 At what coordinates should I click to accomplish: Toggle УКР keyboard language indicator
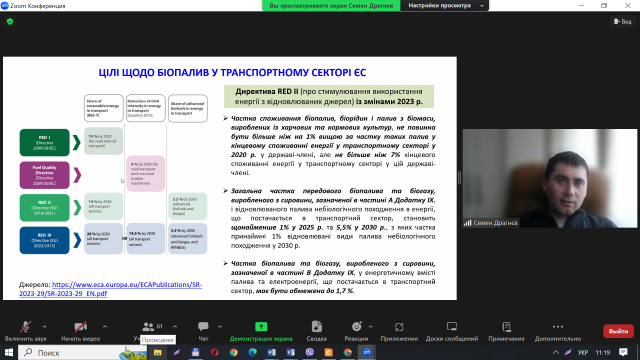pos(583,352)
